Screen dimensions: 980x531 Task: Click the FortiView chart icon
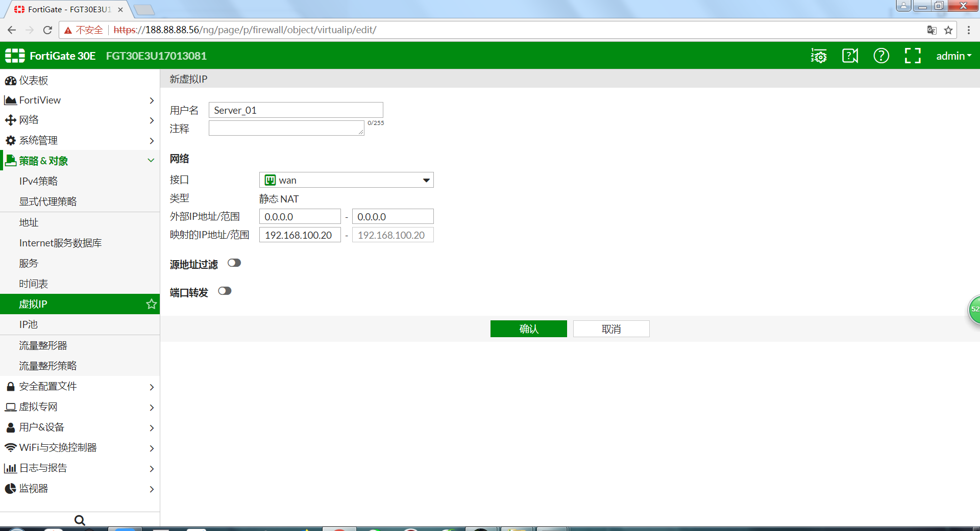10,100
